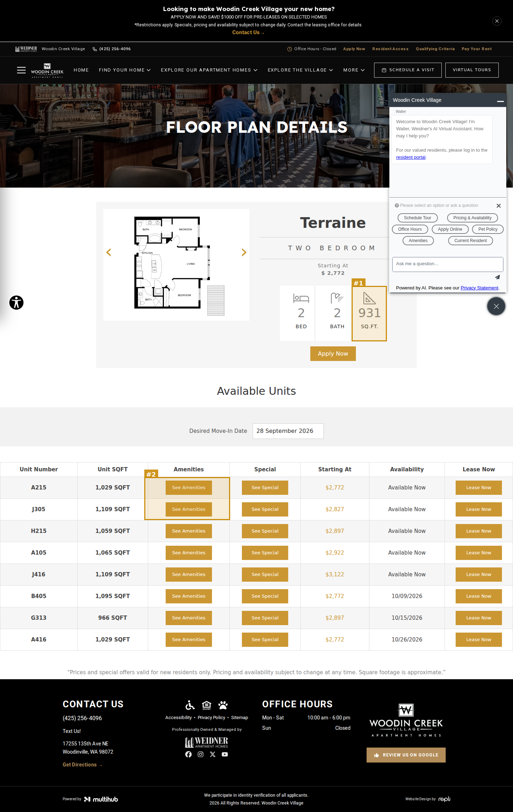The height and width of the screenshot is (812, 513).
Task: Select Apply Online chat option
Action: click(450, 229)
